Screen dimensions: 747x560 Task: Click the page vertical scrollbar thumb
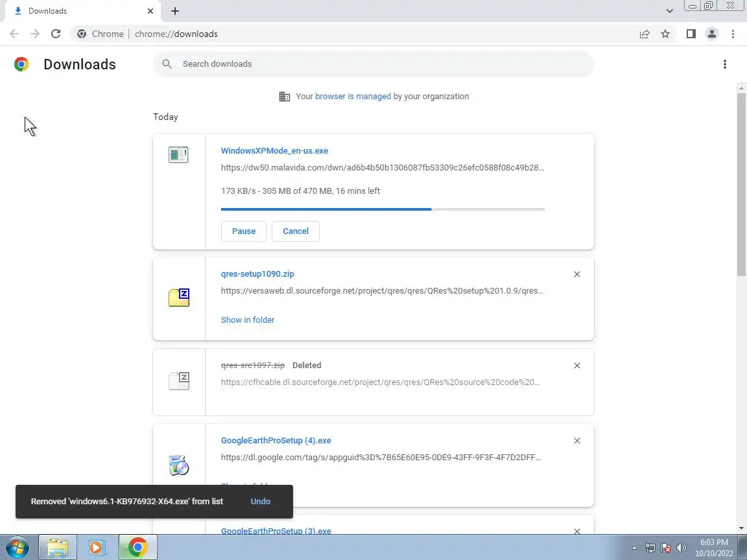pyautogui.click(x=741, y=183)
